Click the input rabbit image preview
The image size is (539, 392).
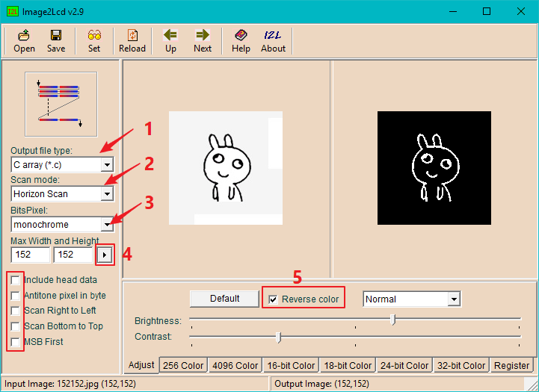[x=226, y=168]
